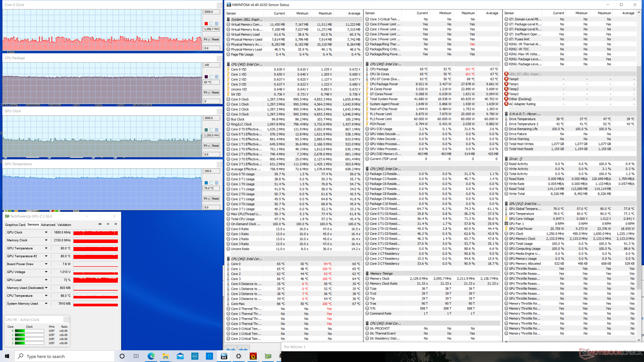
Task: Open the GPU Temperature #2 dropdown in GPU-Z
Action: [x=46, y=256]
